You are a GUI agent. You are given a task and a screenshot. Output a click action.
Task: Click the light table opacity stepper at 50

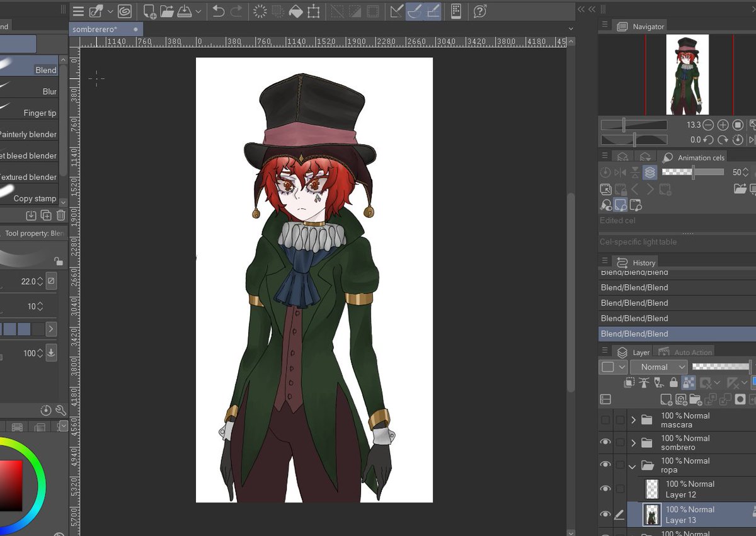click(x=747, y=172)
